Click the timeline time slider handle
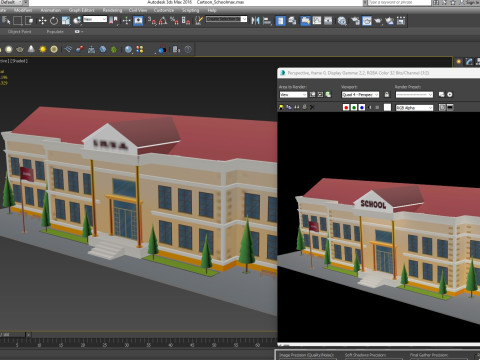The width and height of the screenshot is (480, 360). [12, 334]
